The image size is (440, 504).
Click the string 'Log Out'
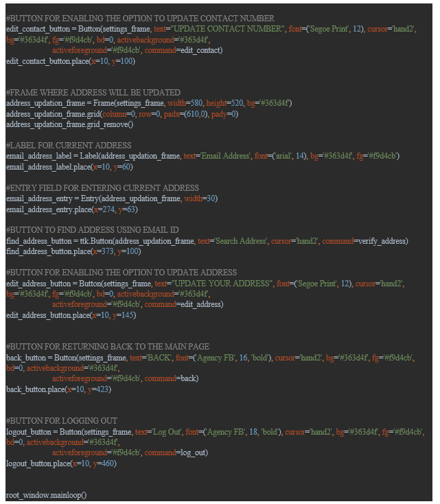[x=167, y=432]
